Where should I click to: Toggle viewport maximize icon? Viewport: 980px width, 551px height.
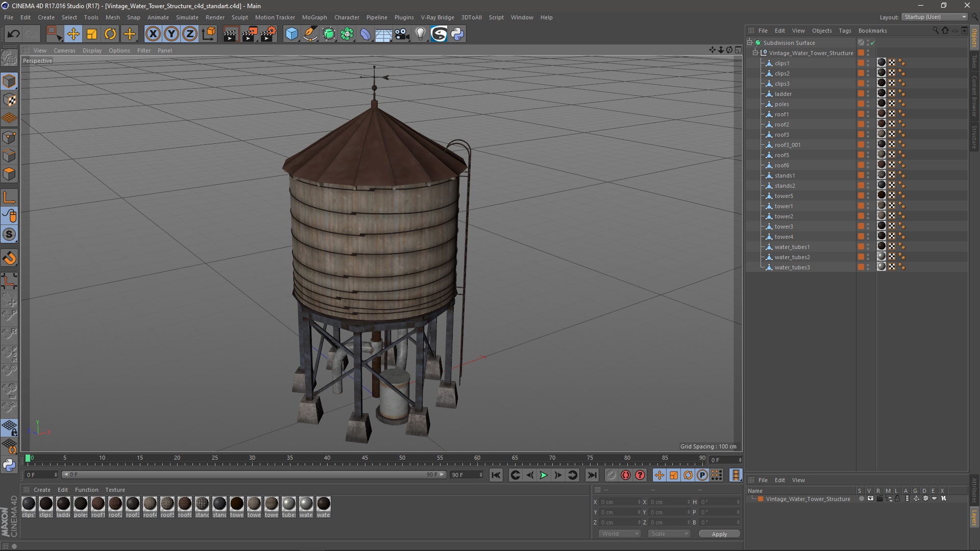pos(738,50)
